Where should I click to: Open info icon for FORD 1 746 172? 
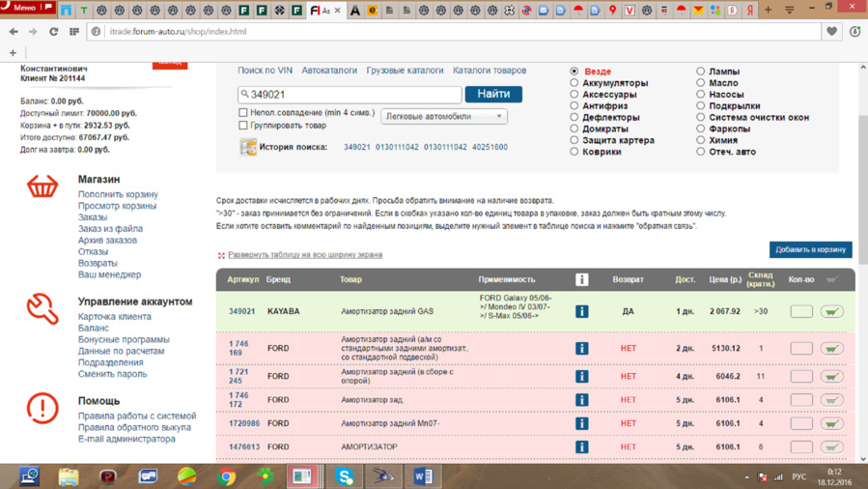coord(581,400)
